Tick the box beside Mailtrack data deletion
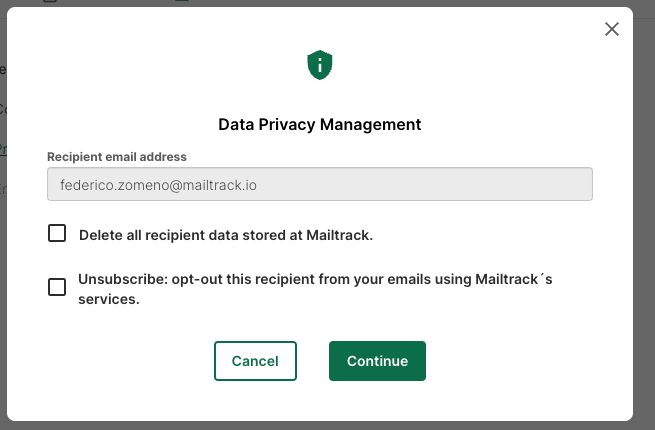655x430 pixels. pyautogui.click(x=57, y=234)
